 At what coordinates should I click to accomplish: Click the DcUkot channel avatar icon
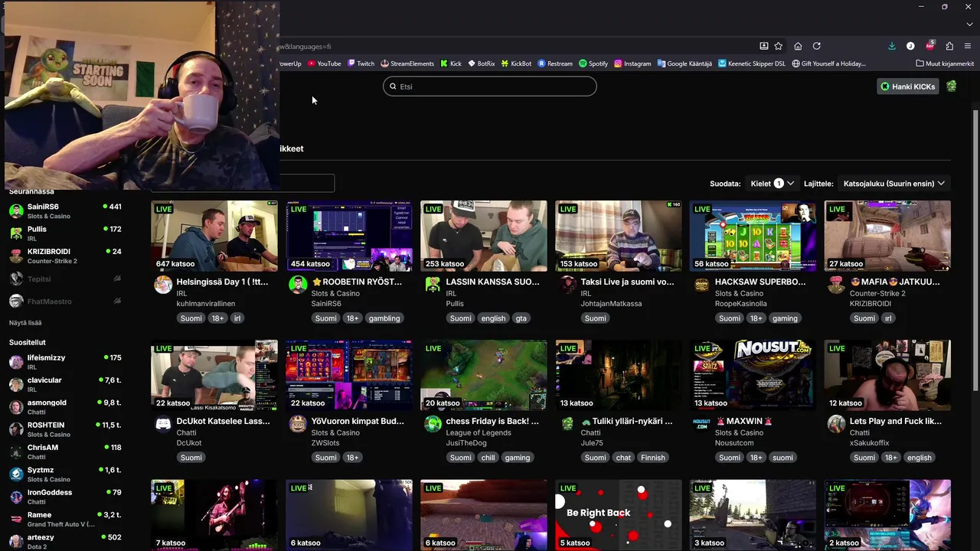[x=163, y=424]
